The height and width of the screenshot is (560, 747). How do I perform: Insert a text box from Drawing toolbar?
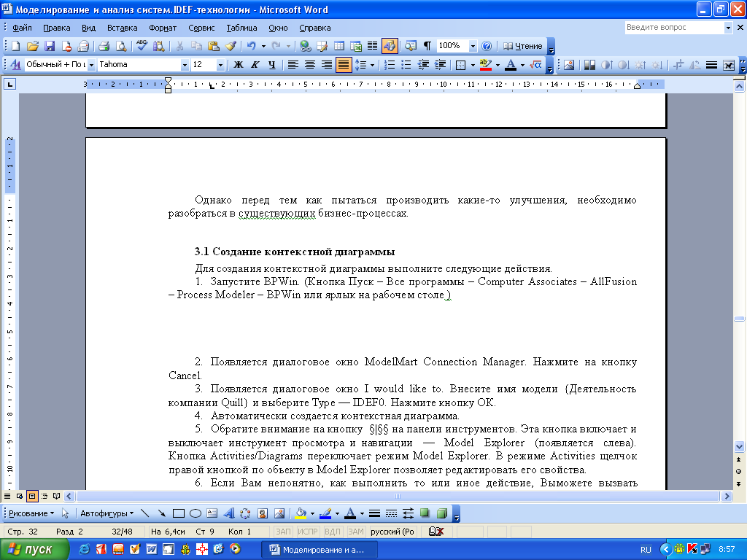[x=212, y=513]
